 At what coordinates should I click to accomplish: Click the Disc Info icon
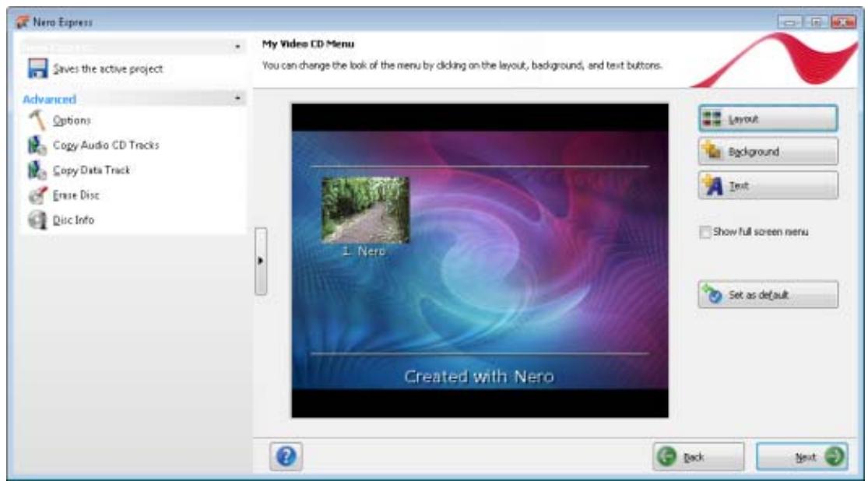(37, 219)
